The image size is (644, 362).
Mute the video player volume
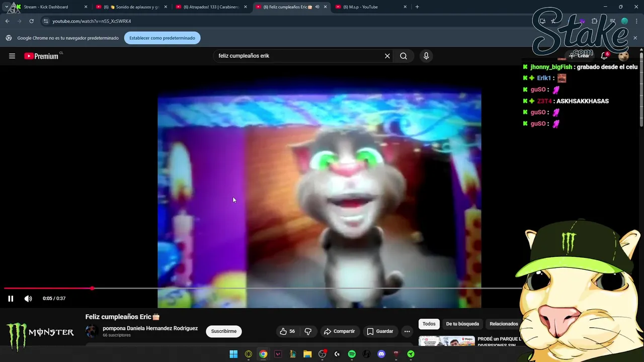28,299
